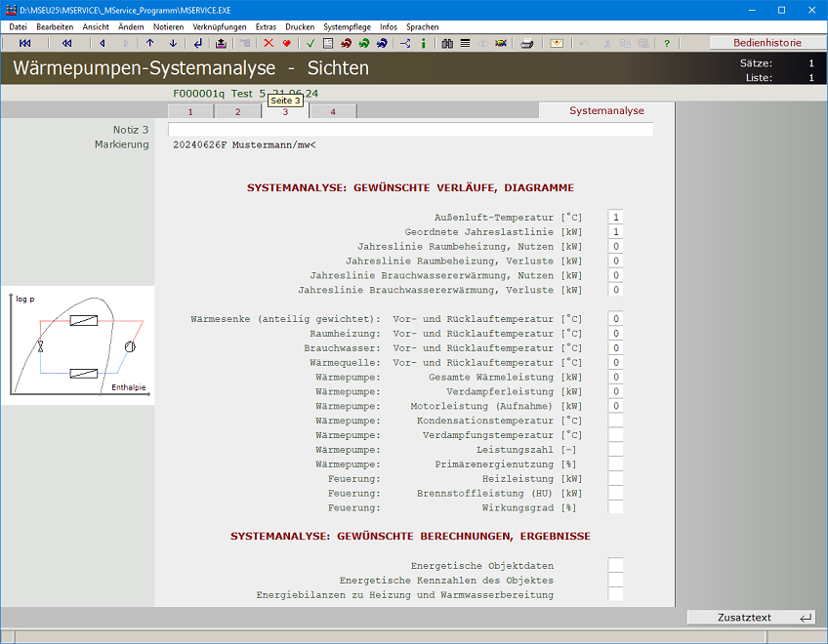Click the Bedienhistorie button
Image resolution: width=828 pixels, height=644 pixels.
coord(767,43)
